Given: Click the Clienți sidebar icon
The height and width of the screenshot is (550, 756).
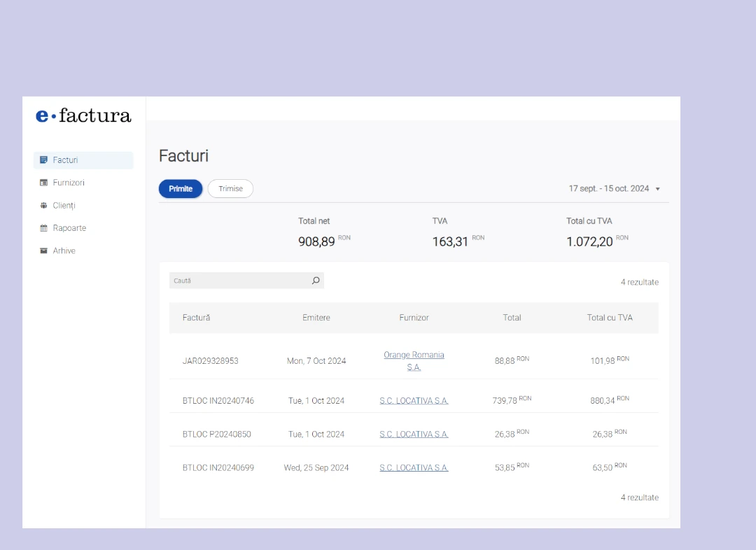Looking at the screenshot, I should click(x=43, y=205).
